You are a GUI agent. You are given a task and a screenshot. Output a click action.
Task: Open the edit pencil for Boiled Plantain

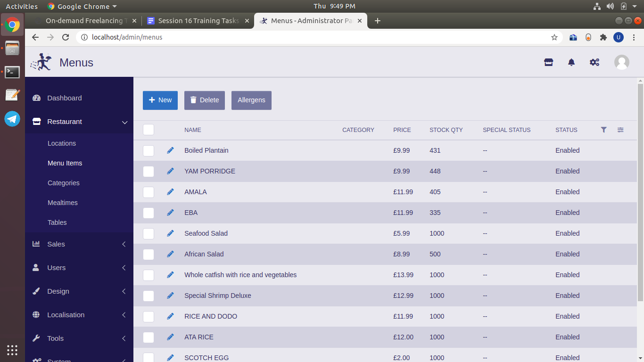[x=170, y=150]
